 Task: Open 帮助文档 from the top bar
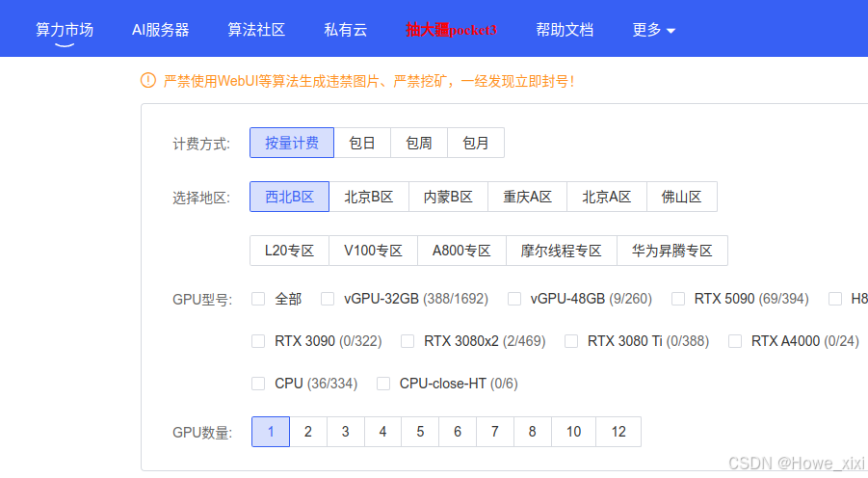[x=565, y=29]
